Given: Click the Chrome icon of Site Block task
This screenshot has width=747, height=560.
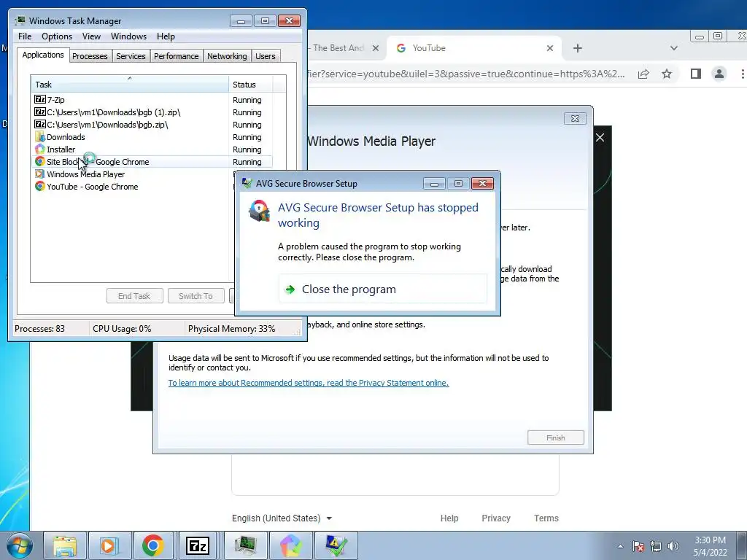Looking at the screenshot, I should [x=40, y=161].
